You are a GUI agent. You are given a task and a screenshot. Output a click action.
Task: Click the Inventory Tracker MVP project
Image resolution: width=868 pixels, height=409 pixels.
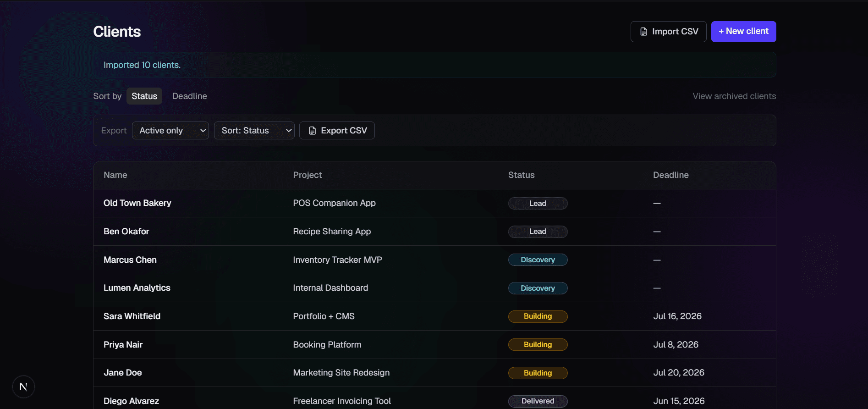pyautogui.click(x=338, y=260)
